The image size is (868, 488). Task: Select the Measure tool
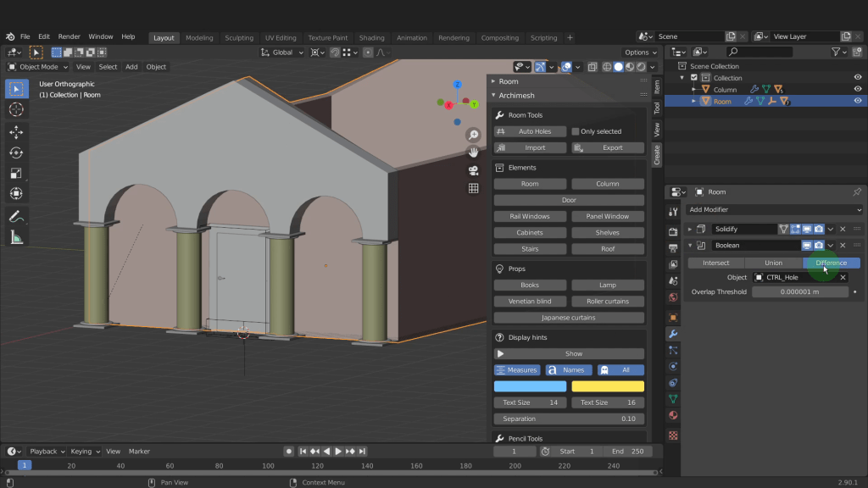coord(16,238)
